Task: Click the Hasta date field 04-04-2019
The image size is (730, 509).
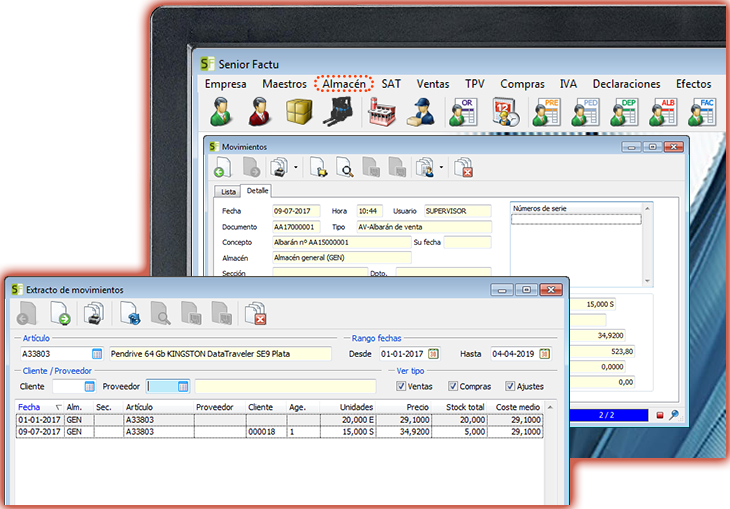Action: pos(514,354)
